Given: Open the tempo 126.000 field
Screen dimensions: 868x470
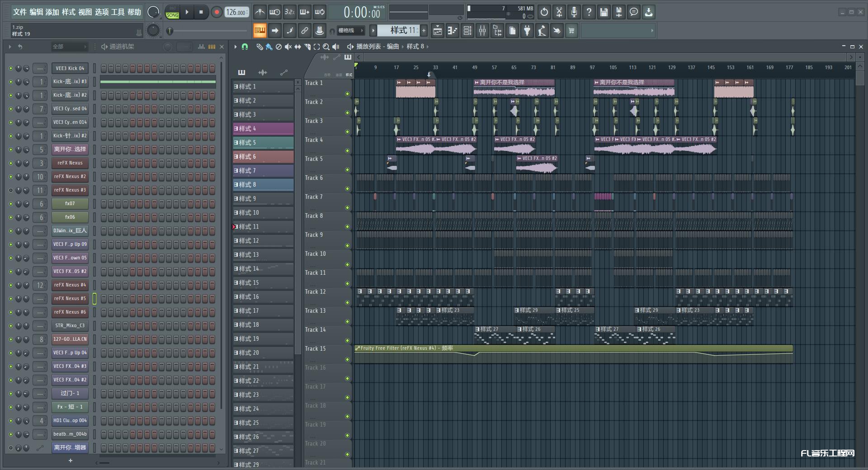Looking at the screenshot, I should pos(237,12).
